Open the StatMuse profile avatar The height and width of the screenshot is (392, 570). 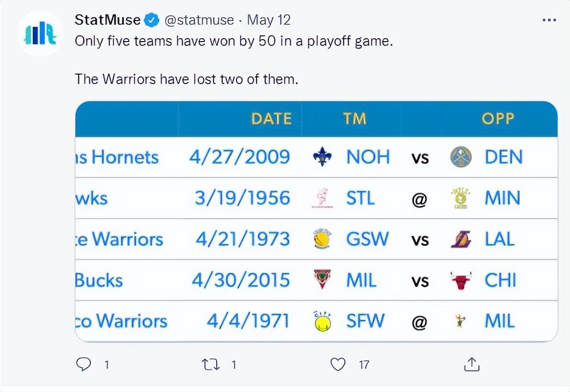(x=40, y=33)
